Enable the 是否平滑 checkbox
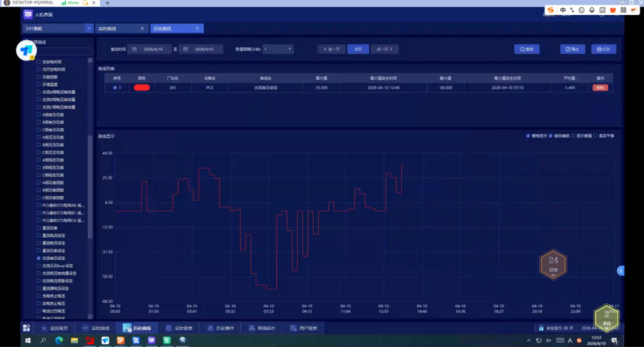 coord(595,136)
